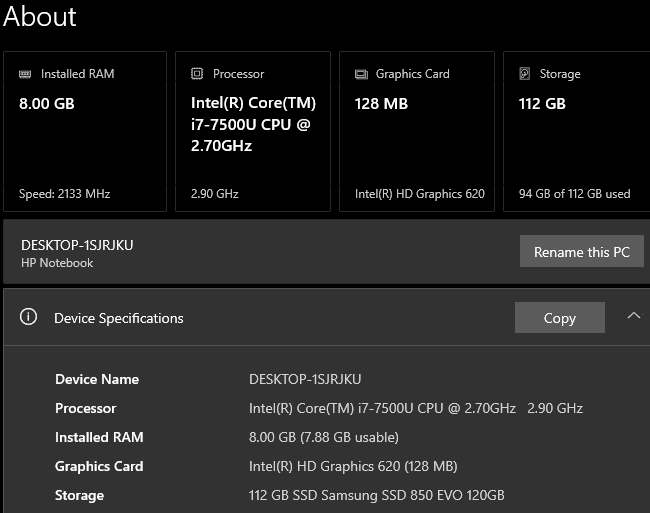Select the 128 MB graphics card tile

(x=417, y=131)
